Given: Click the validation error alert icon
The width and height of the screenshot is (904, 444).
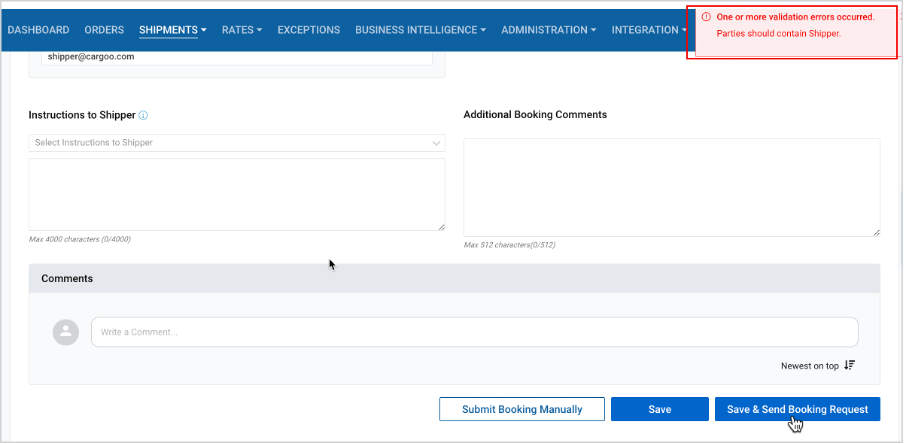Looking at the screenshot, I should (x=706, y=17).
